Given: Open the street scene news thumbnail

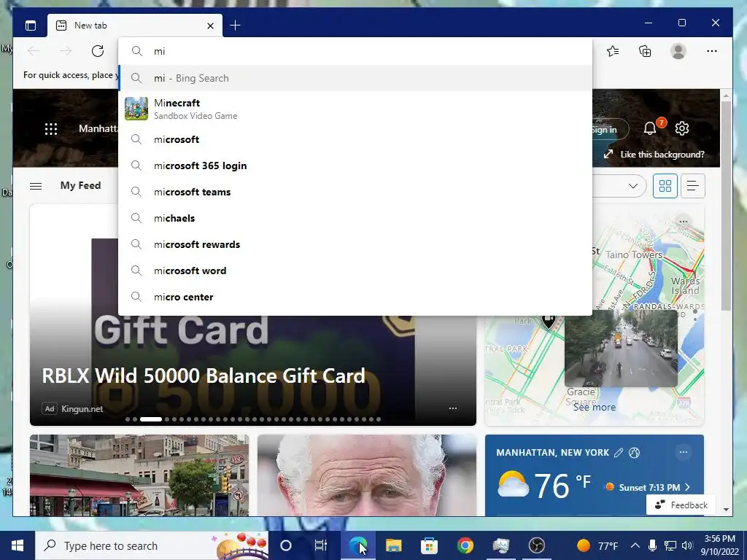Looking at the screenshot, I should click(139, 475).
